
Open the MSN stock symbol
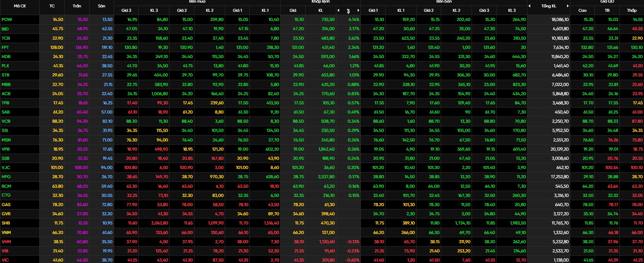pyautogui.click(x=6, y=140)
